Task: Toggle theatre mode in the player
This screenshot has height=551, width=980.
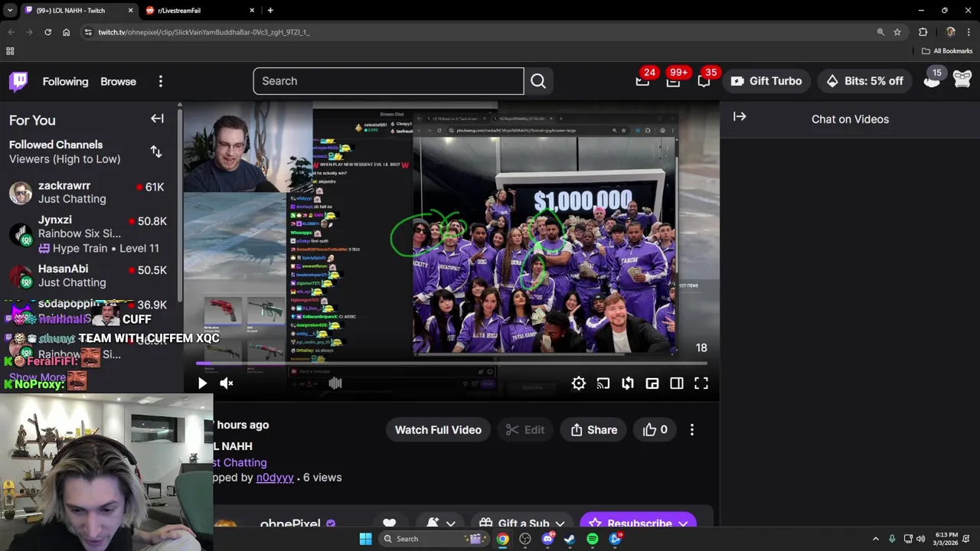Action: 677,383
